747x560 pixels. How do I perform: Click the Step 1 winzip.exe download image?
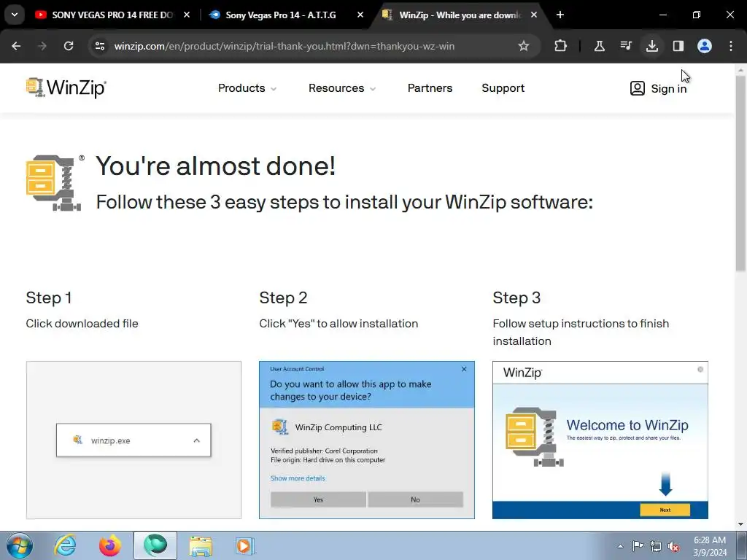[x=134, y=440]
